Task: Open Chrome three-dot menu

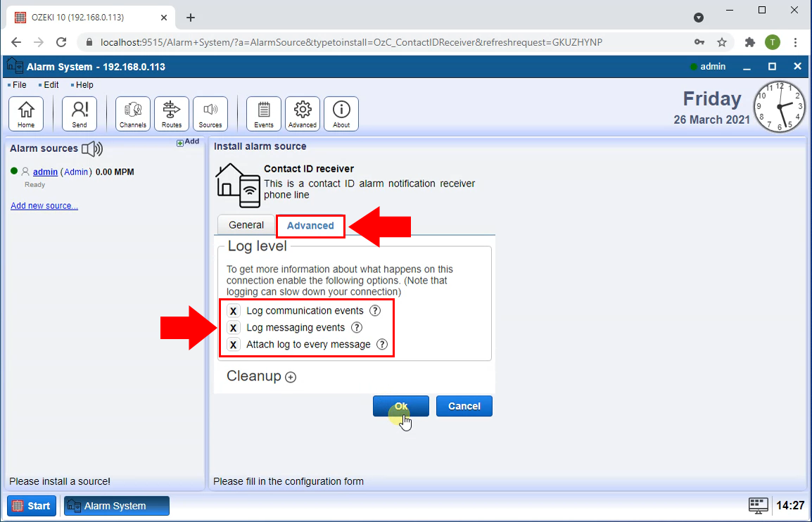Action: point(795,42)
